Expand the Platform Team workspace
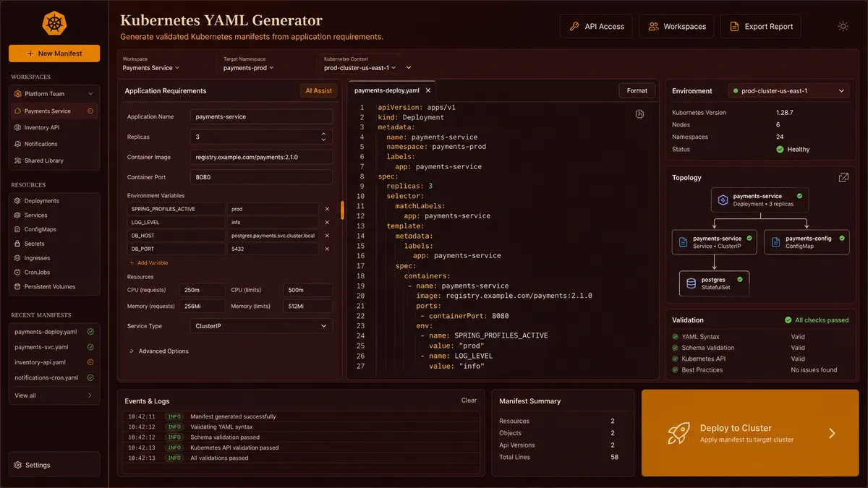Viewport: 868px width, 488px height. coord(90,94)
